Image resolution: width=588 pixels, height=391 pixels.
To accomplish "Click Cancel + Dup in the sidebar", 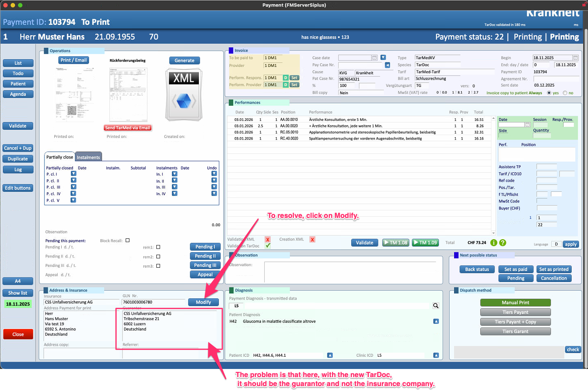I will pos(18,148).
